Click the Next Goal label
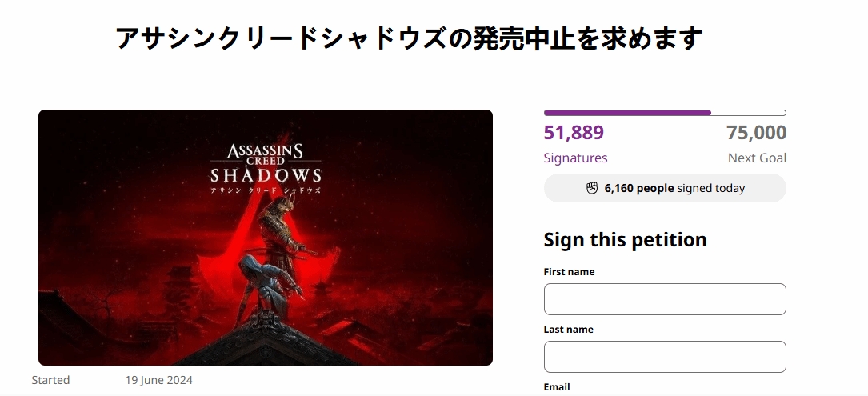Screen dimensions: 868x396 (x=757, y=158)
